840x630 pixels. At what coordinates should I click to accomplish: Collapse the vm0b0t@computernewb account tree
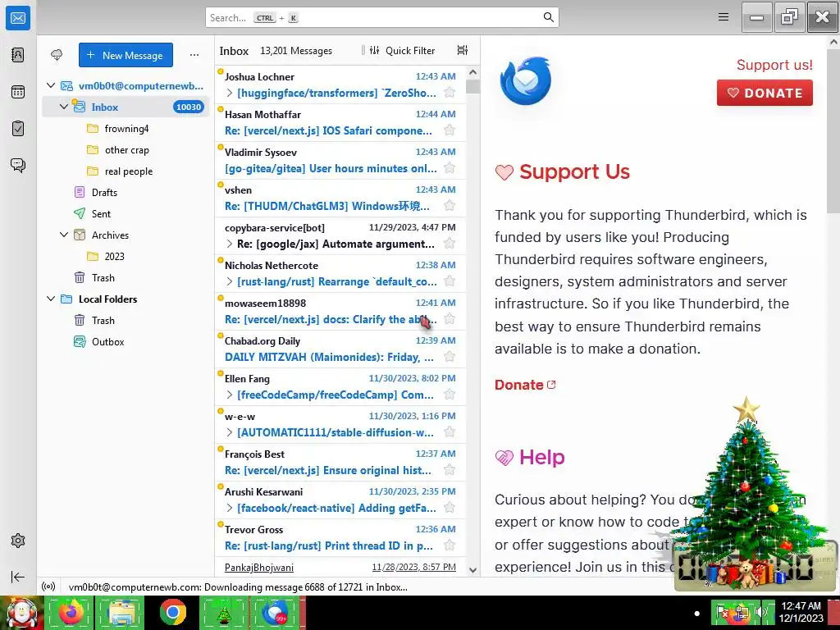click(51, 85)
